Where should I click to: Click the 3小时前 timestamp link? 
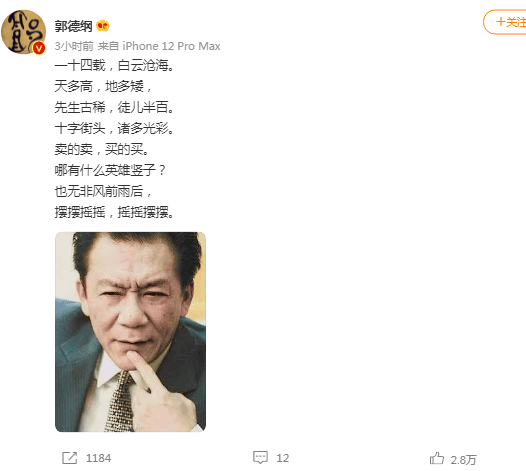(x=74, y=46)
